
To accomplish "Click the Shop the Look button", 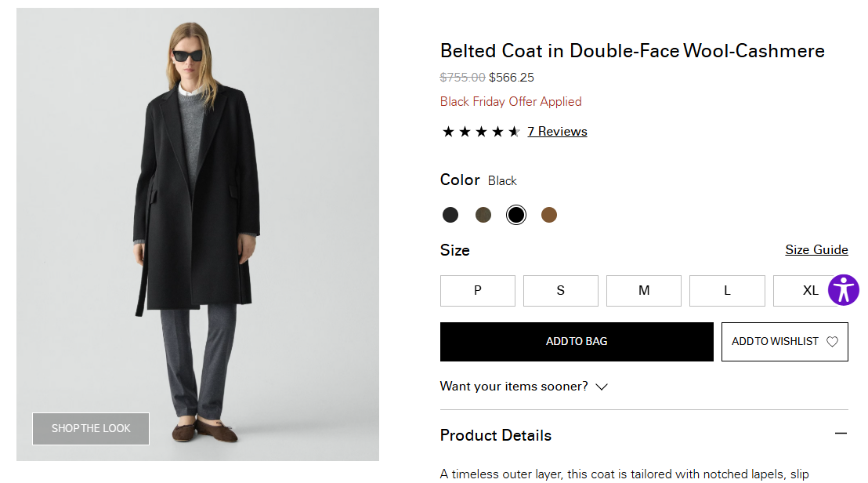I will 91,429.
